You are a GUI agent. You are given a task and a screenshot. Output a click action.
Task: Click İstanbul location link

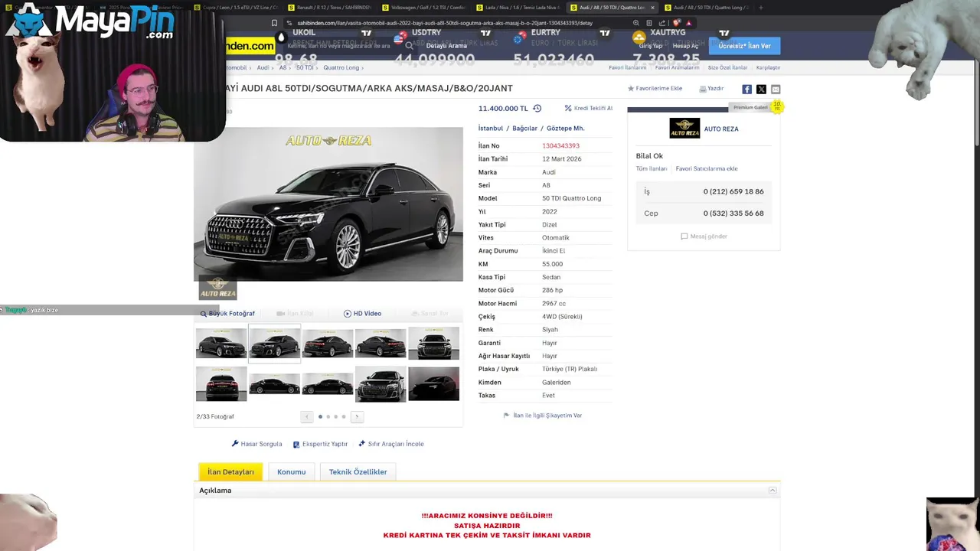tap(491, 129)
